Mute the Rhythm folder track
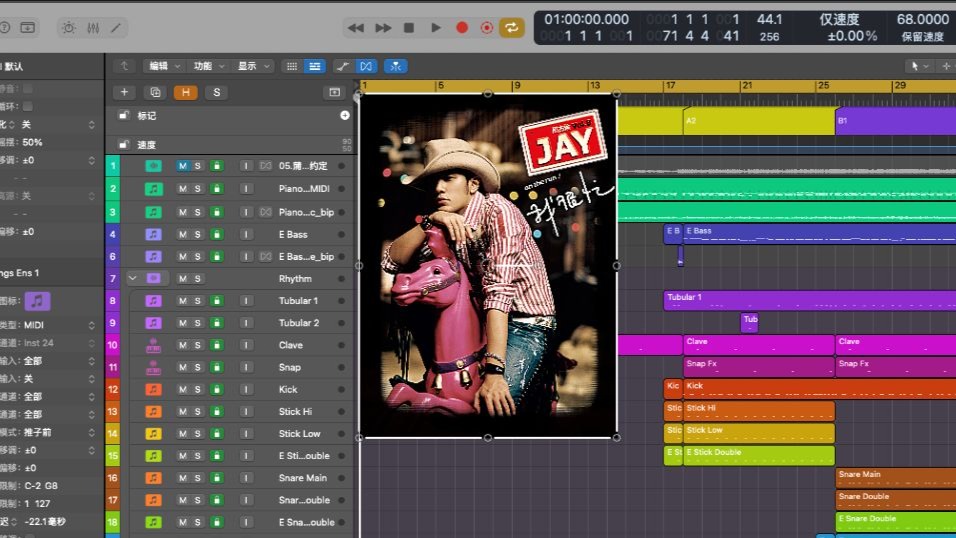 click(x=182, y=279)
